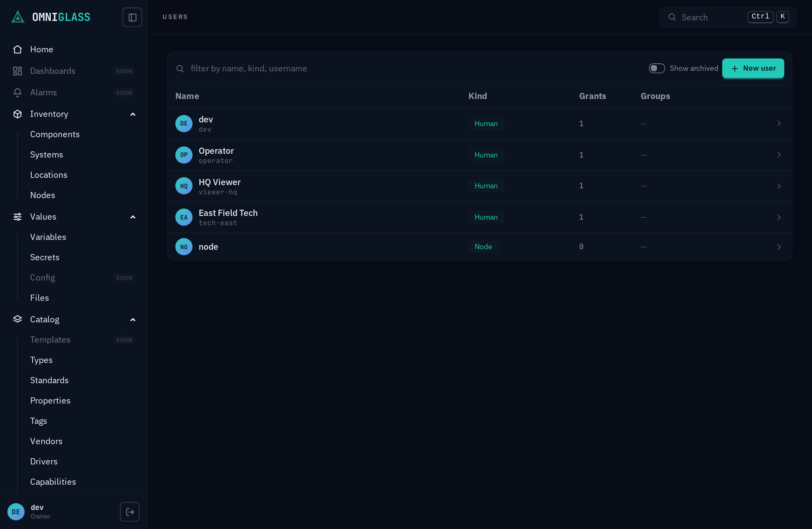Screen dimensions: 812x529
Task: Click Owner role text in footer
Action: [x=41, y=516]
